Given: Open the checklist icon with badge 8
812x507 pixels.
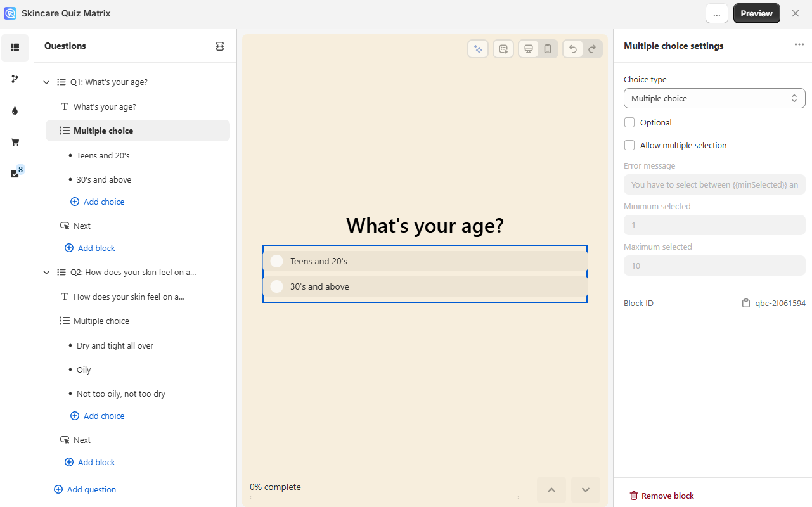Looking at the screenshot, I should [15, 174].
